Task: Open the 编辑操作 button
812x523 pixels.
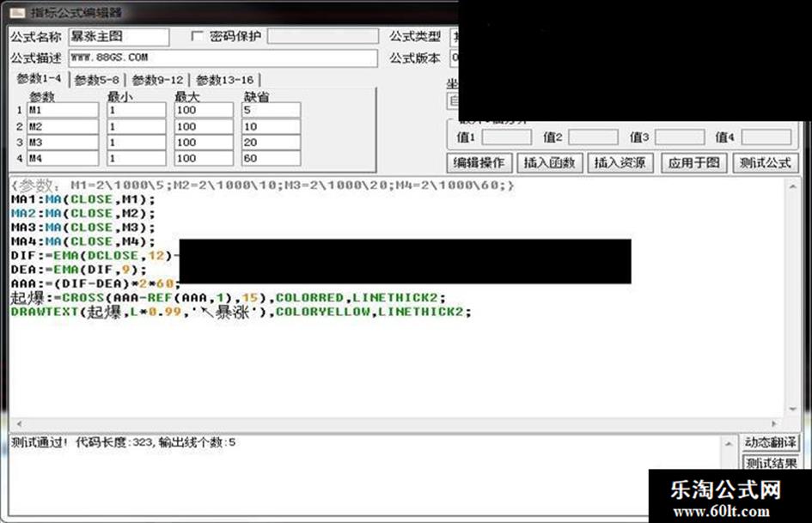Action: coord(479,163)
